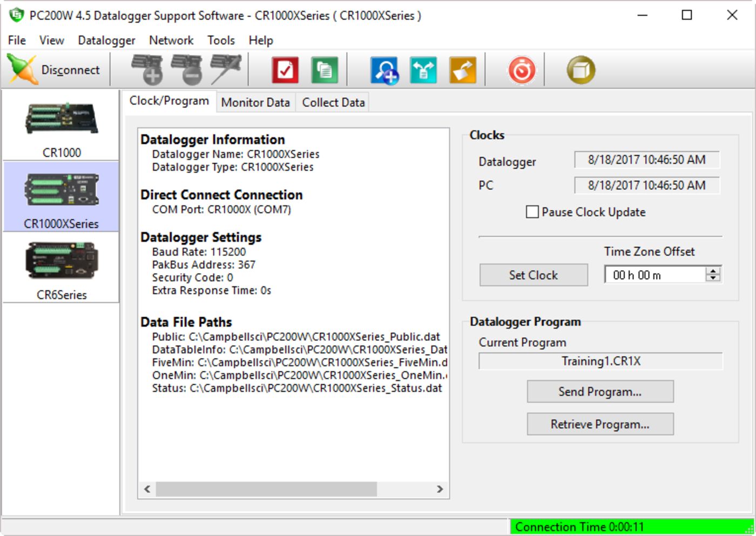Increase Time Zone Offset with up arrow

tap(713, 271)
